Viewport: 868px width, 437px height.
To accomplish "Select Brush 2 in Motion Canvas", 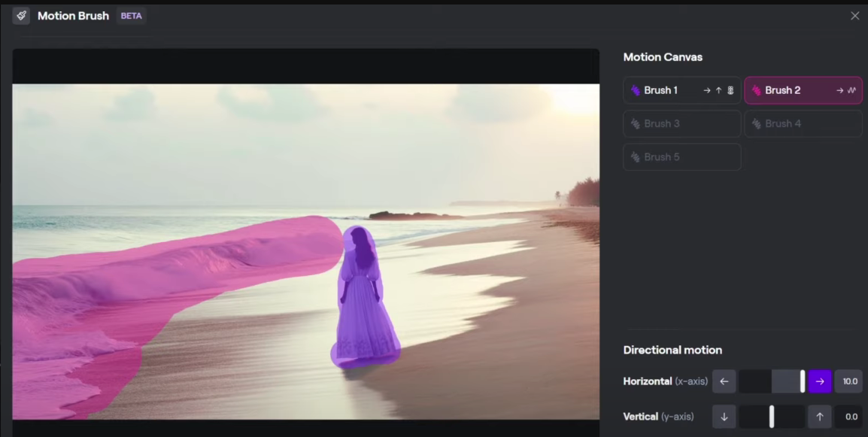I will pyautogui.click(x=803, y=90).
